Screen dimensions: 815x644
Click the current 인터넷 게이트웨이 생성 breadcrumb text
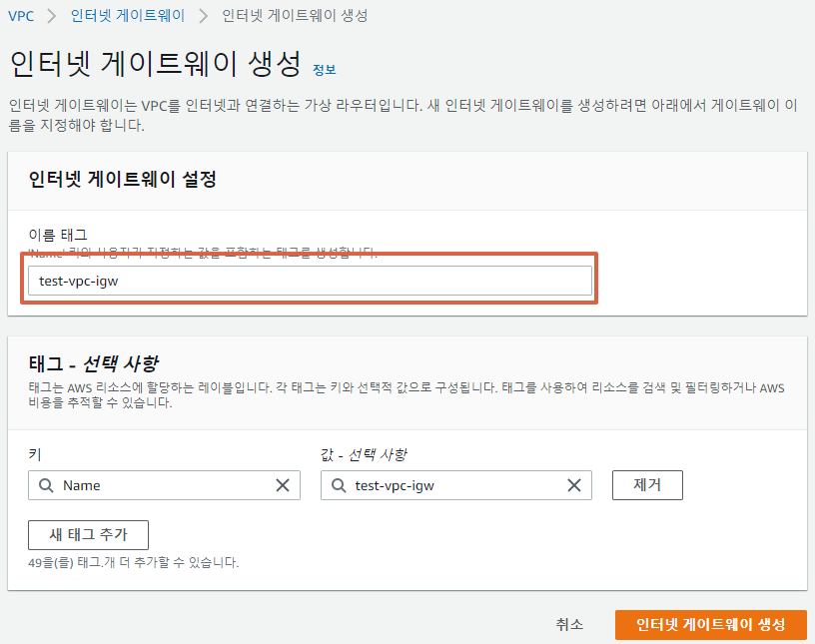295,16
